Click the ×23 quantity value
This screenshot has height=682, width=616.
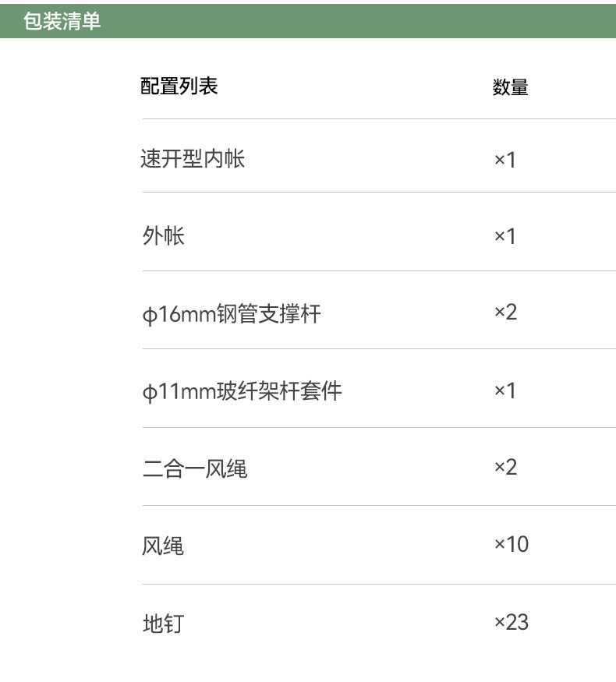tap(512, 622)
